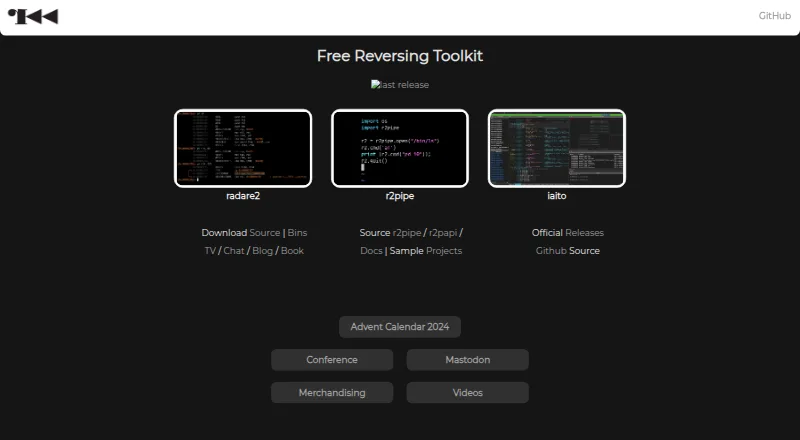Open radare2 Source download link
The image size is (800, 440).
tap(265, 233)
